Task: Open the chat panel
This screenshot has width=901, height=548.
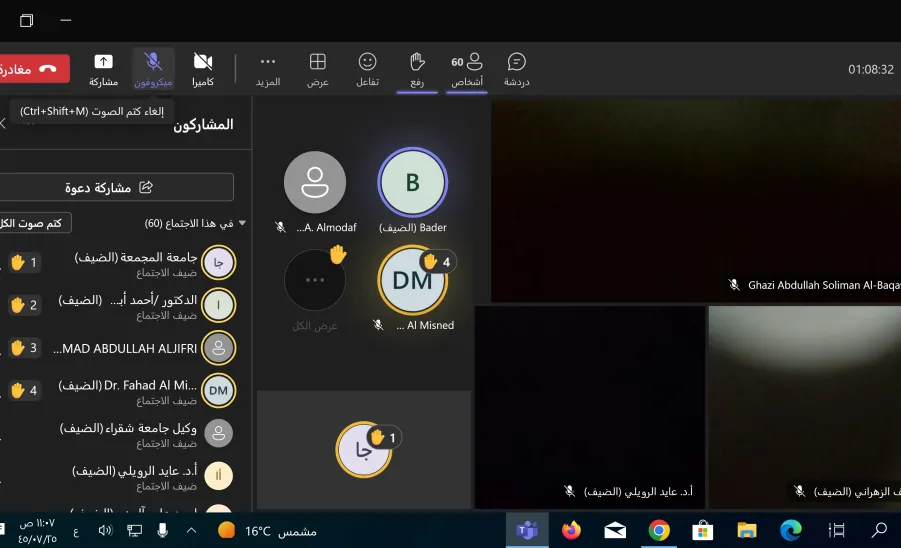Action: [517, 69]
